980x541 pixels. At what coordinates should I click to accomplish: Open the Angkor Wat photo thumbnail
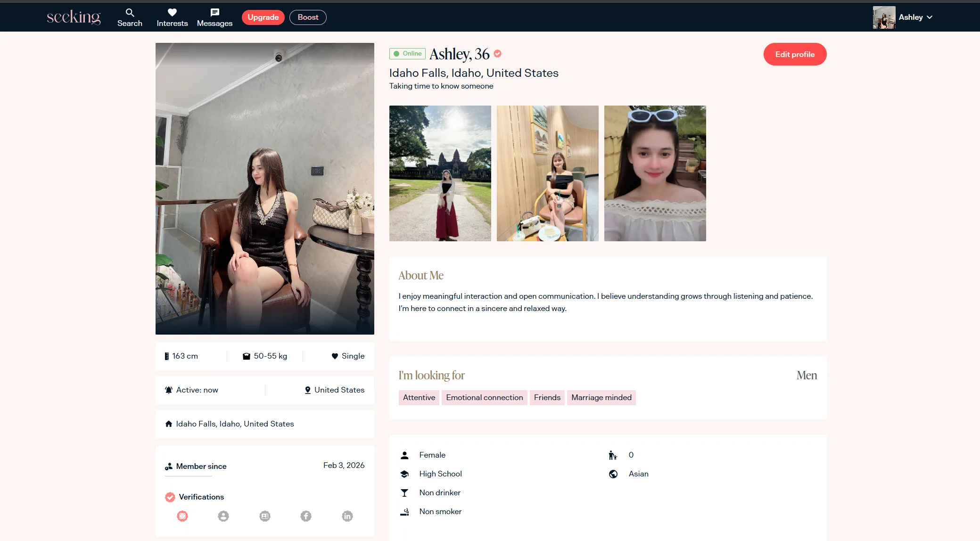click(440, 173)
